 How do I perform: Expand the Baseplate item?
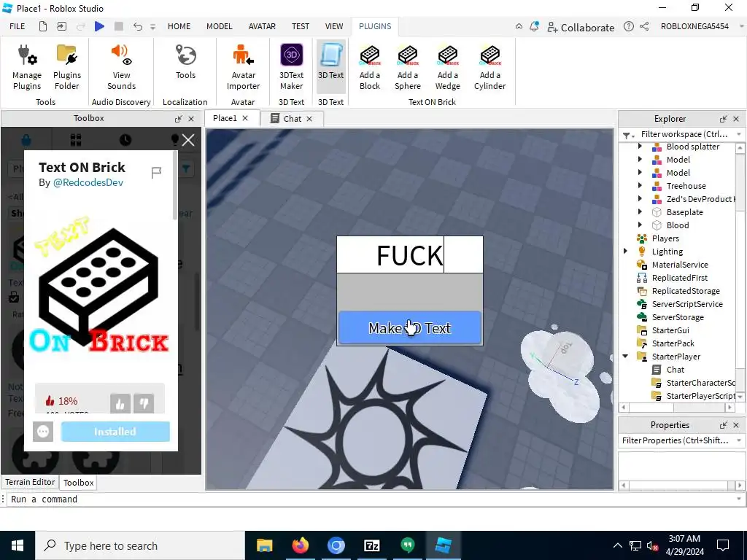[x=640, y=212]
